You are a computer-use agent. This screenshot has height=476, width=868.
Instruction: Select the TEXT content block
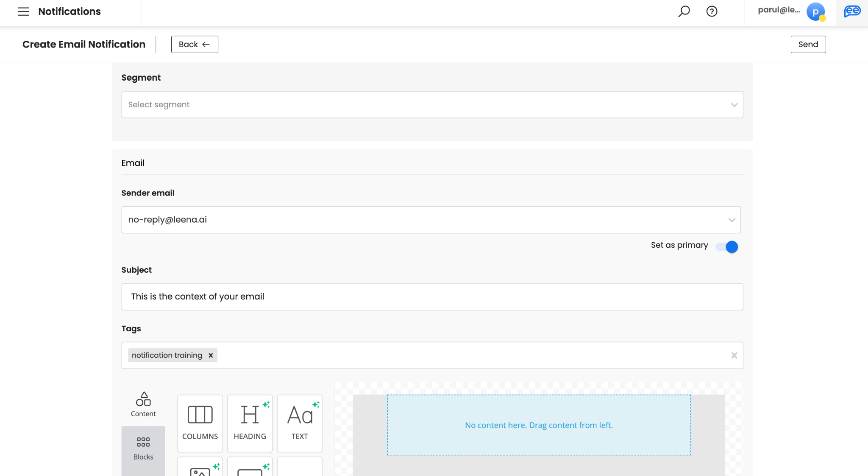click(x=300, y=423)
